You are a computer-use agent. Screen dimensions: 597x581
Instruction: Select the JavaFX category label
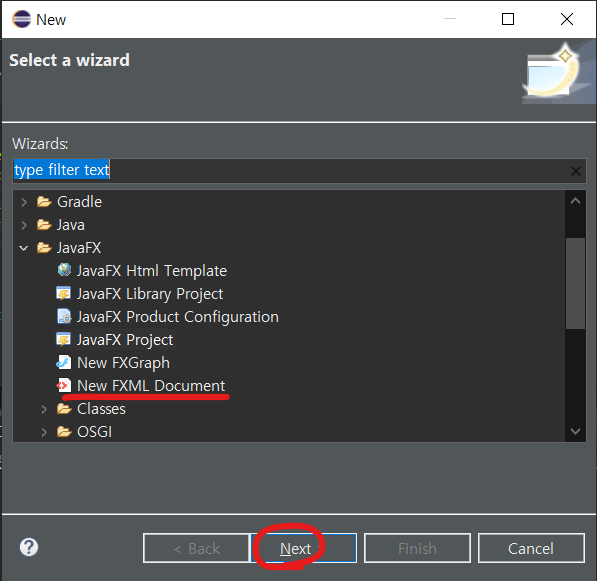79,248
